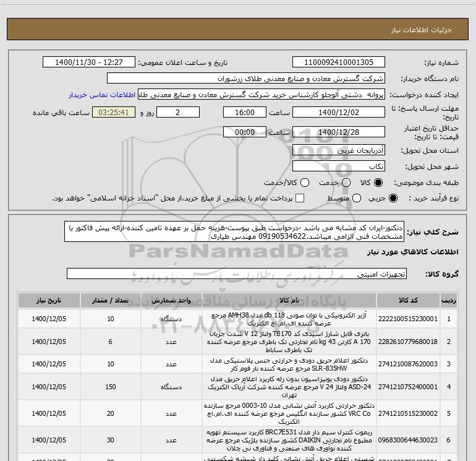Select the جزیی purchase type radio
476x461 pixels.
pos(393,198)
